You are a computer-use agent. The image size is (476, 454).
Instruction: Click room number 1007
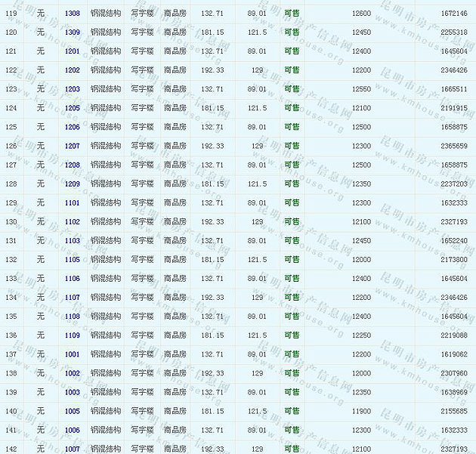click(x=73, y=449)
